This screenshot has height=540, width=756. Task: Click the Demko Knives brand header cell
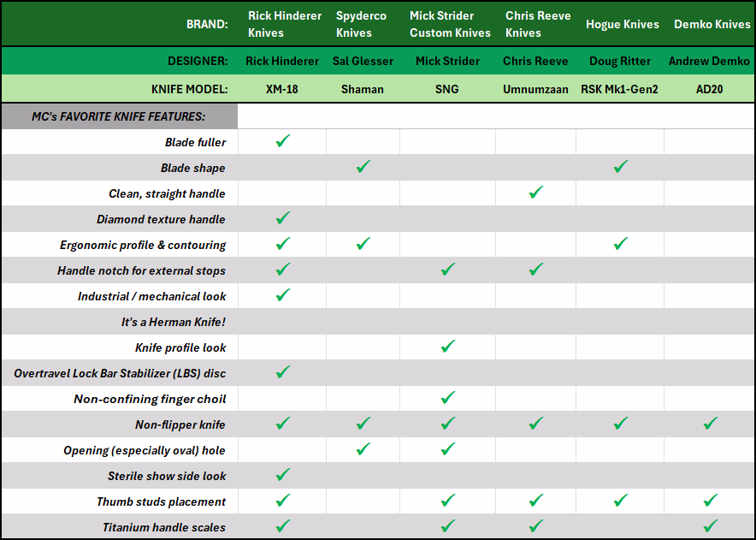coord(712,24)
